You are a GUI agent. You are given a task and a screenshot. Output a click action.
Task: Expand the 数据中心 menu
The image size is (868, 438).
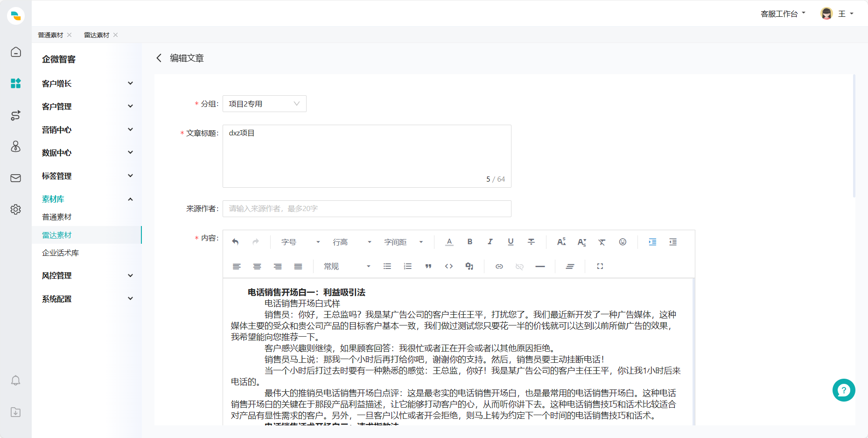87,153
